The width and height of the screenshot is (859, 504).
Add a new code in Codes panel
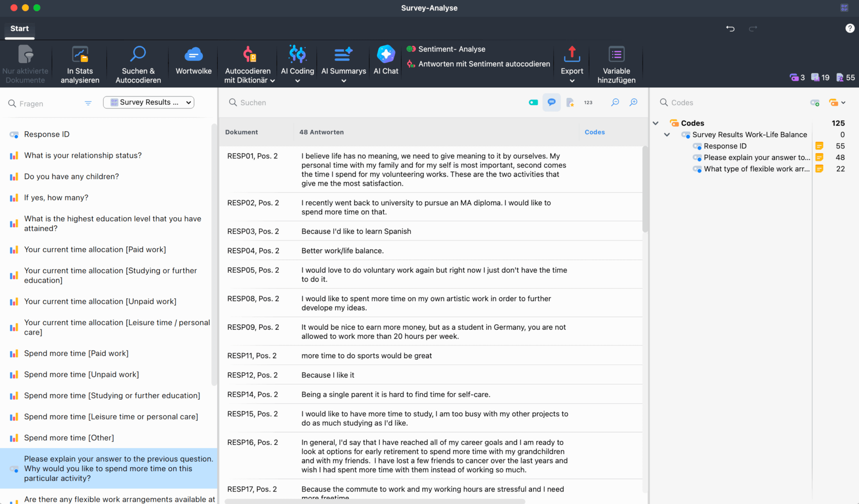coord(814,103)
